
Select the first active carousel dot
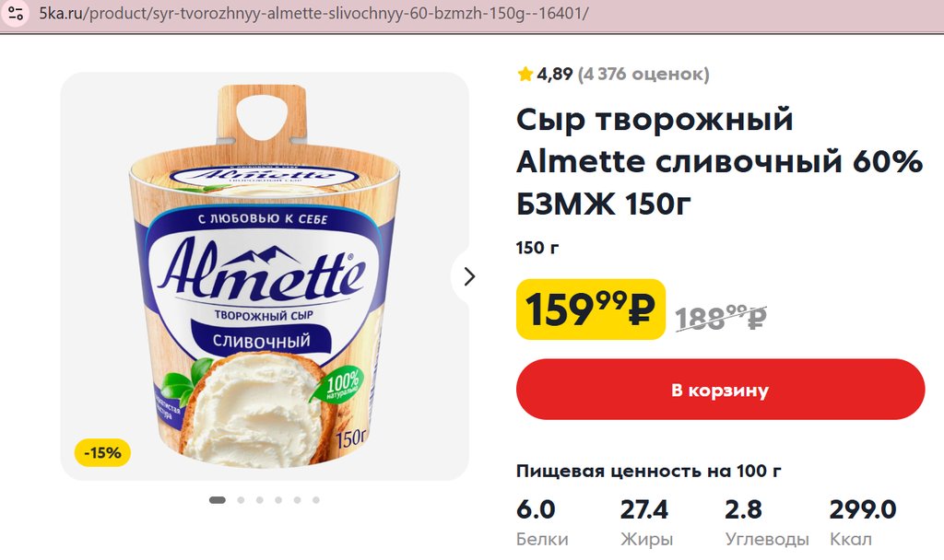click(218, 500)
